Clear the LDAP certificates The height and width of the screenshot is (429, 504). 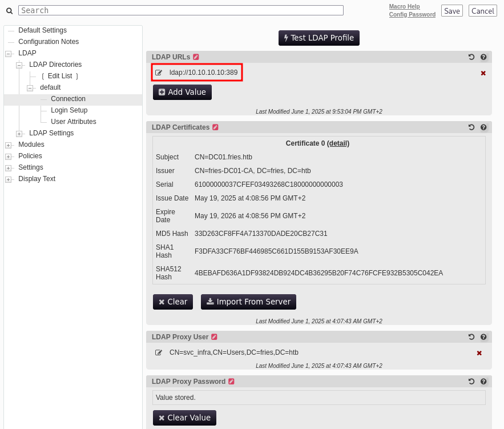click(173, 302)
